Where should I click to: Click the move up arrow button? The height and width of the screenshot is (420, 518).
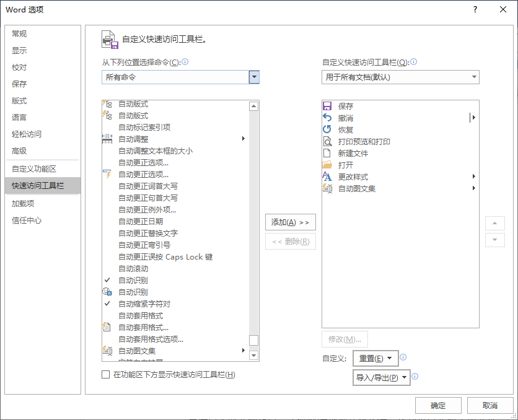pyautogui.click(x=495, y=223)
